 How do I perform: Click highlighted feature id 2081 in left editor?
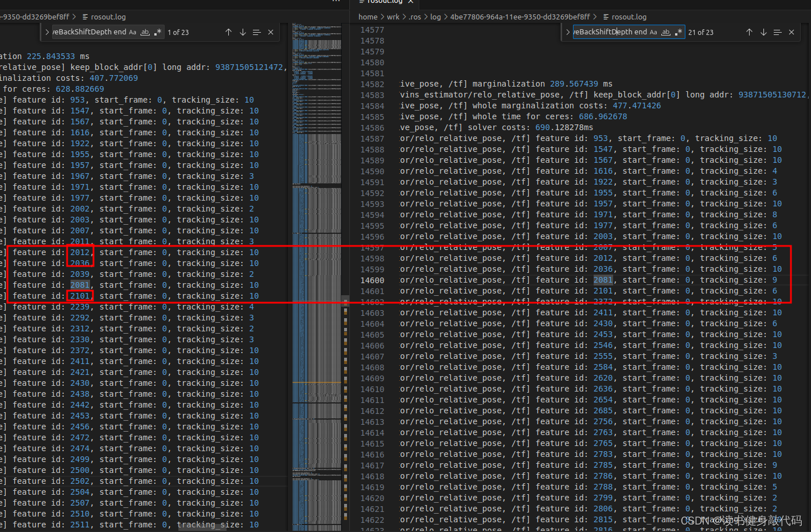pyautogui.click(x=80, y=285)
